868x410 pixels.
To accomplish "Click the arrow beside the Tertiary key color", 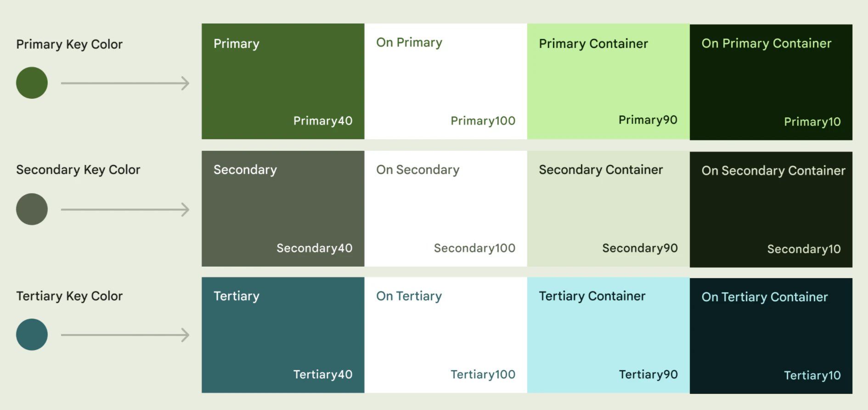I will (125, 335).
